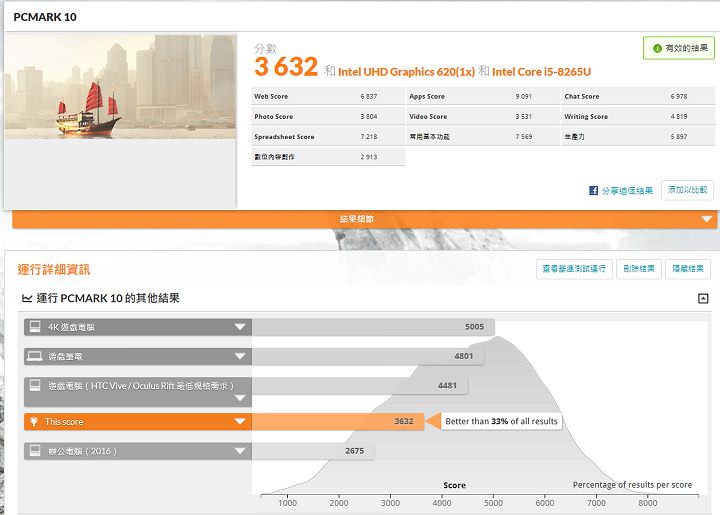Click the 2675 score bar
Image resolution: width=720 pixels, height=515 pixels.
pyautogui.click(x=313, y=451)
